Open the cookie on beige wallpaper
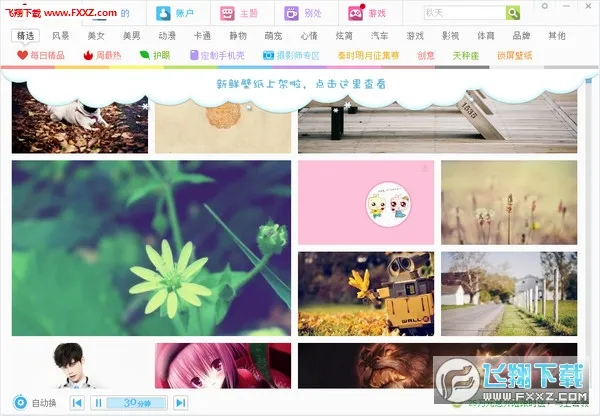This screenshot has height=416, width=600. [223, 126]
